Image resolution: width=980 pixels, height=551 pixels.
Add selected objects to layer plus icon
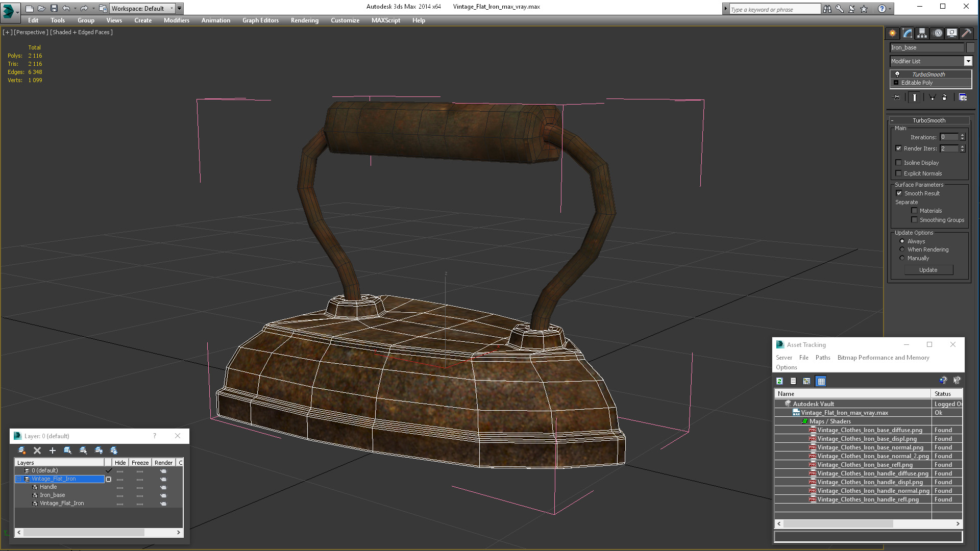(52, 450)
